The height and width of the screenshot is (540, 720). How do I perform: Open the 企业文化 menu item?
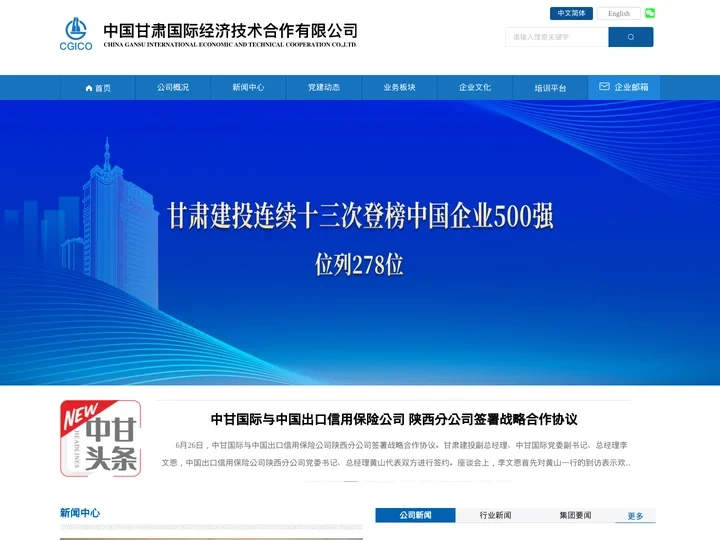point(475,87)
